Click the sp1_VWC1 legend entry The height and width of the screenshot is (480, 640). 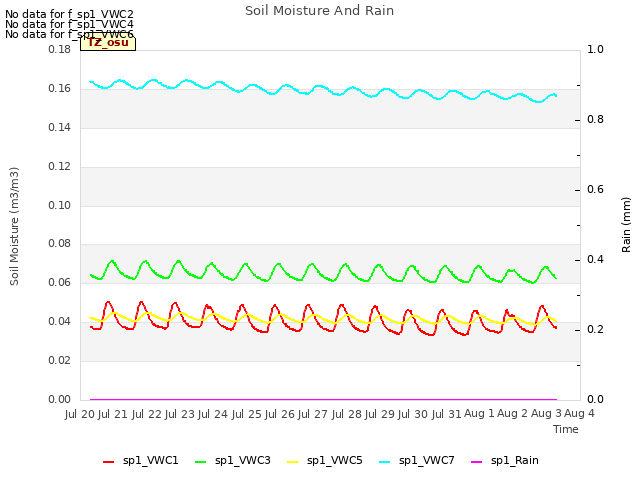pos(140,460)
